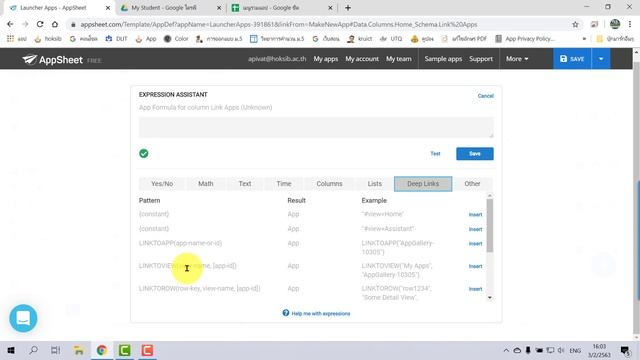Open the Math expression tab
This screenshot has height=360, width=640.
(x=206, y=184)
